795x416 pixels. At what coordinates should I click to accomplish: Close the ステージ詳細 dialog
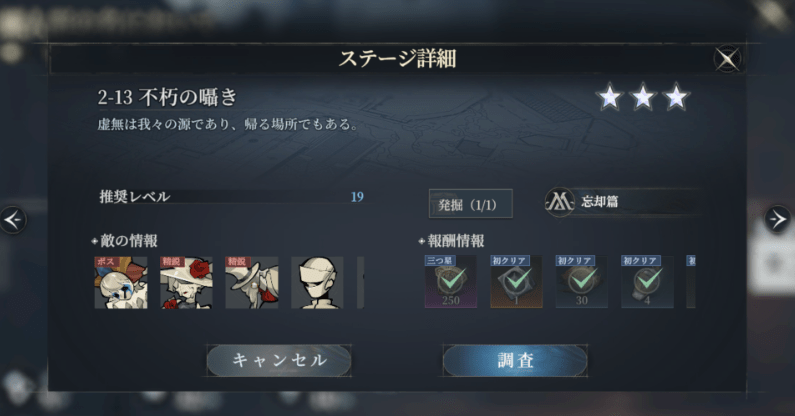(x=727, y=59)
